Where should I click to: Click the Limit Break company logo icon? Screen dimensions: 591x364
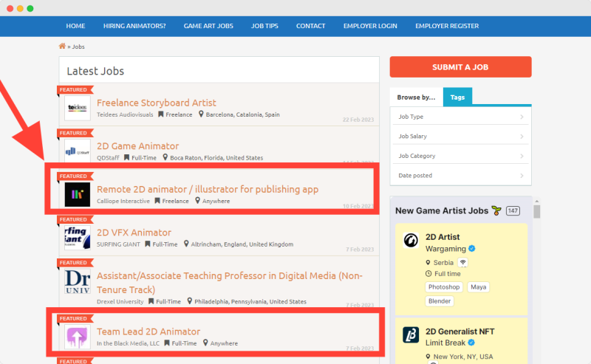click(411, 334)
